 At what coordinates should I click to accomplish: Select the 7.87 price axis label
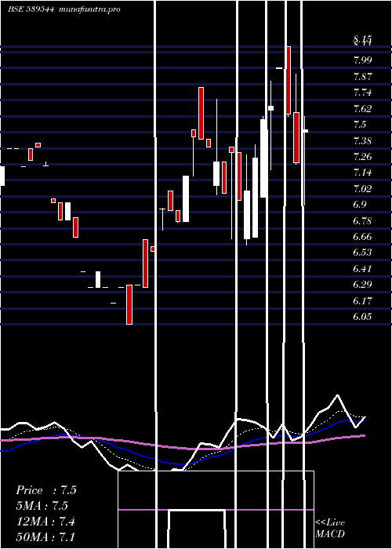point(362,76)
